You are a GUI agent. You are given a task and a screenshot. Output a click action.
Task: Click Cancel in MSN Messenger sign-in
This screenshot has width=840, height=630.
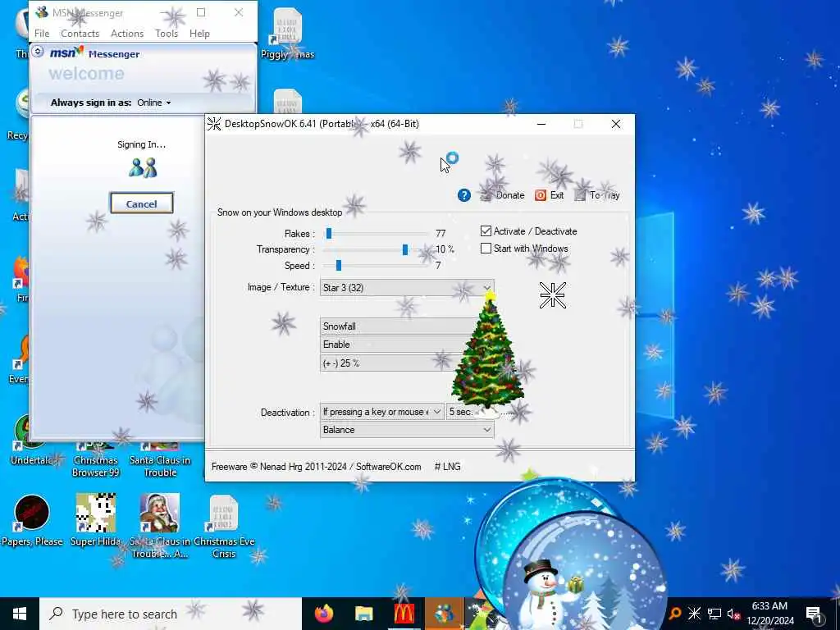click(141, 203)
